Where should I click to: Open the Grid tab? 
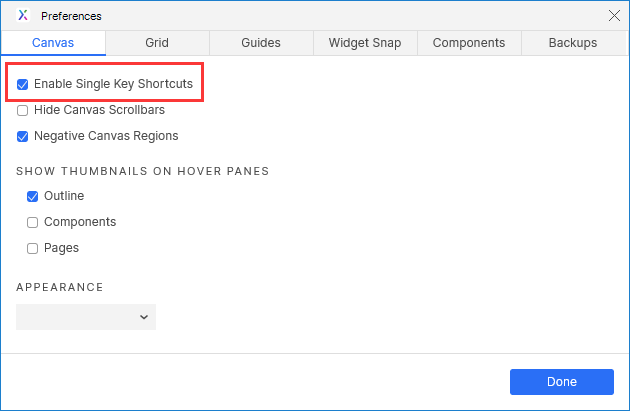click(156, 43)
